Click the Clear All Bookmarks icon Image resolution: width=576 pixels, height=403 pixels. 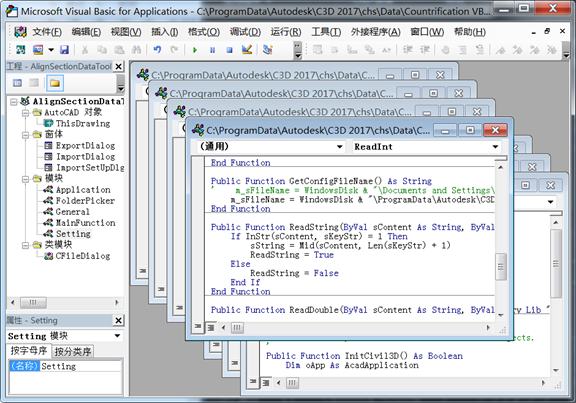552,49
